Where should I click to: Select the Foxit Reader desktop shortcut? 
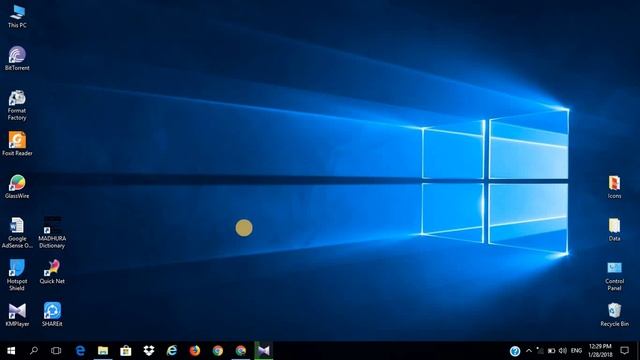(17, 144)
